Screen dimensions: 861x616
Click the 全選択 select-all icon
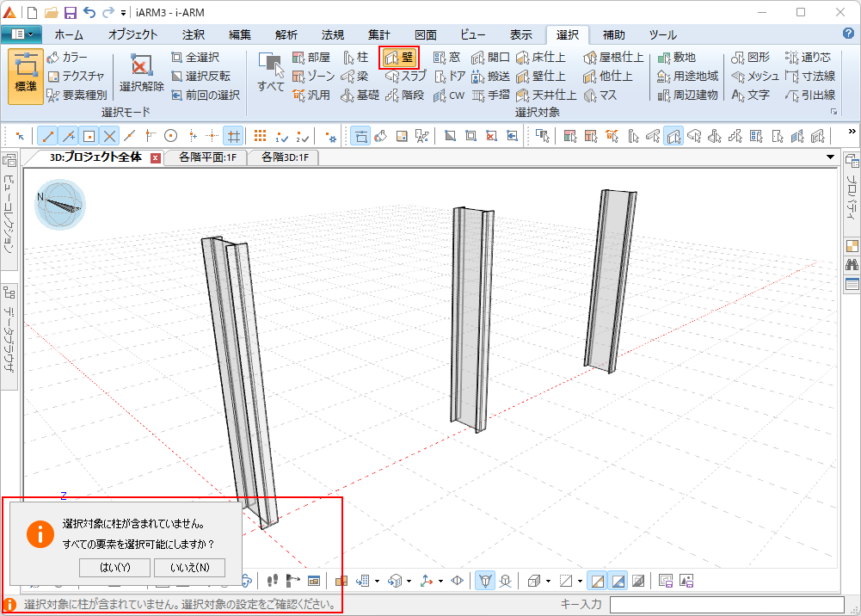click(194, 58)
